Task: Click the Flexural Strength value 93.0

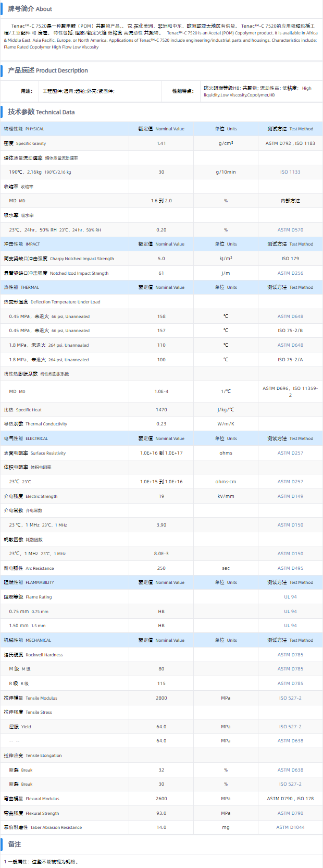Action: [x=161, y=813]
